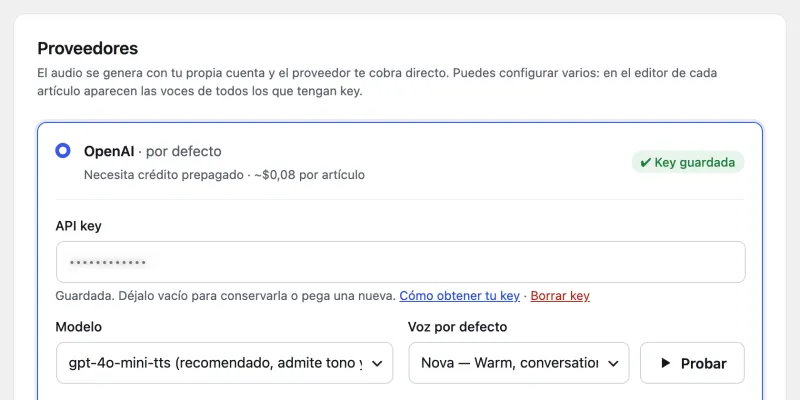The height and width of the screenshot is (400, 800).
Task: Open the Modelo dropdown showing gpt-4o-mini-tts
Action: 224,363
